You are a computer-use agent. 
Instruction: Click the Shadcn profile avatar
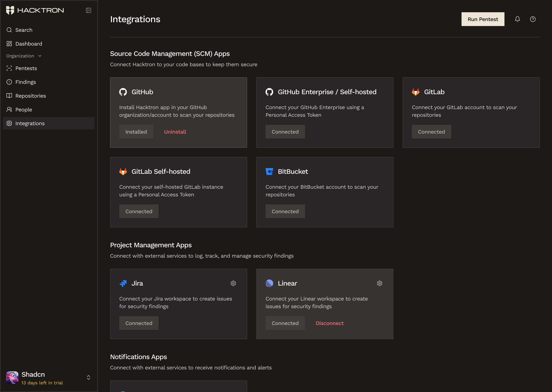click(12, 377)
